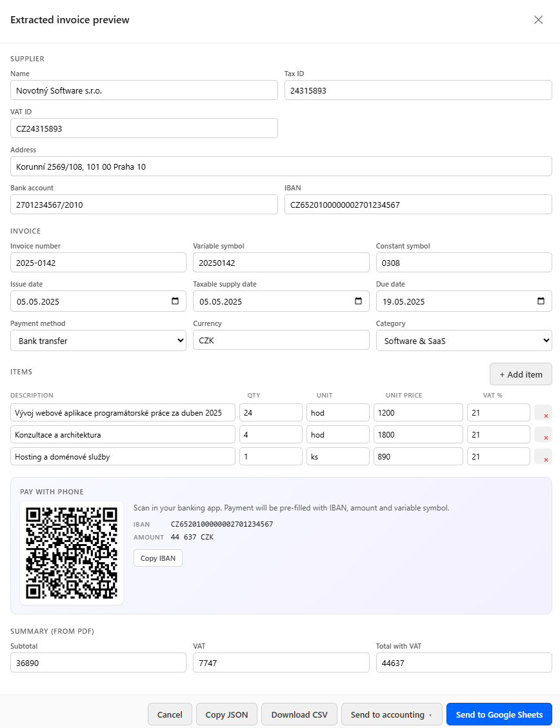This screenshot has height=728, width=560.
Task: Click the amount text 44 637 CZK
Action: [192, 537]
